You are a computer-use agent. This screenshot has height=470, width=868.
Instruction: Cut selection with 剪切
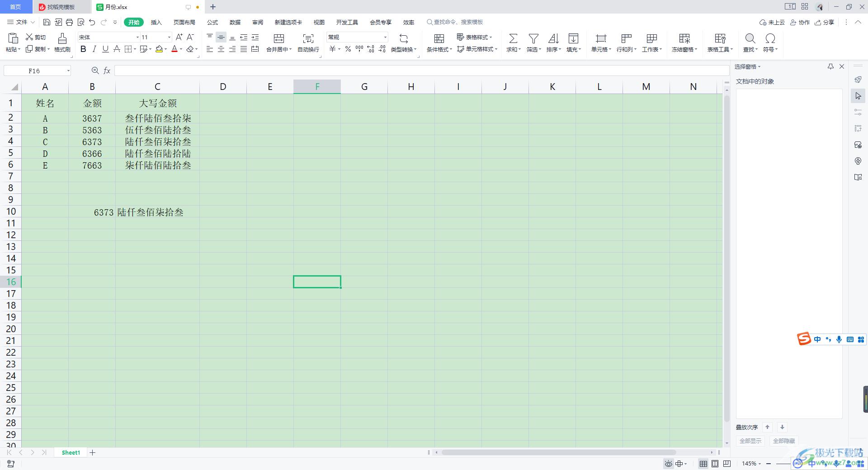36,37
